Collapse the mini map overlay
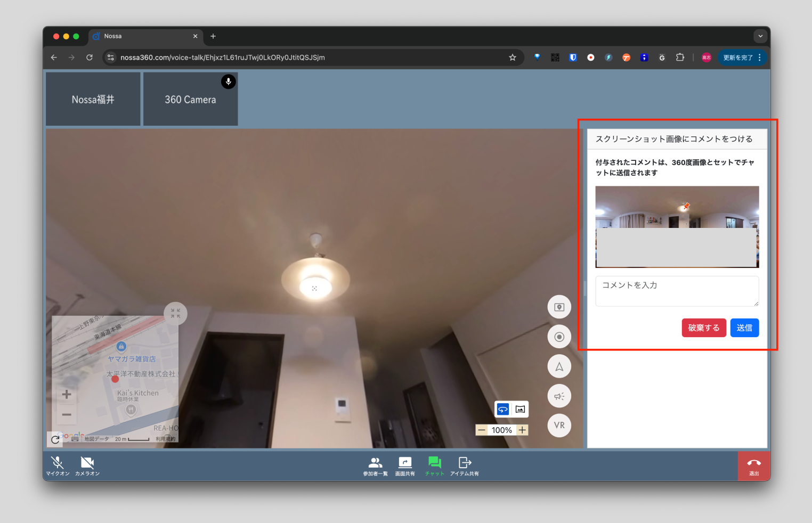 (x=176, y=314)
